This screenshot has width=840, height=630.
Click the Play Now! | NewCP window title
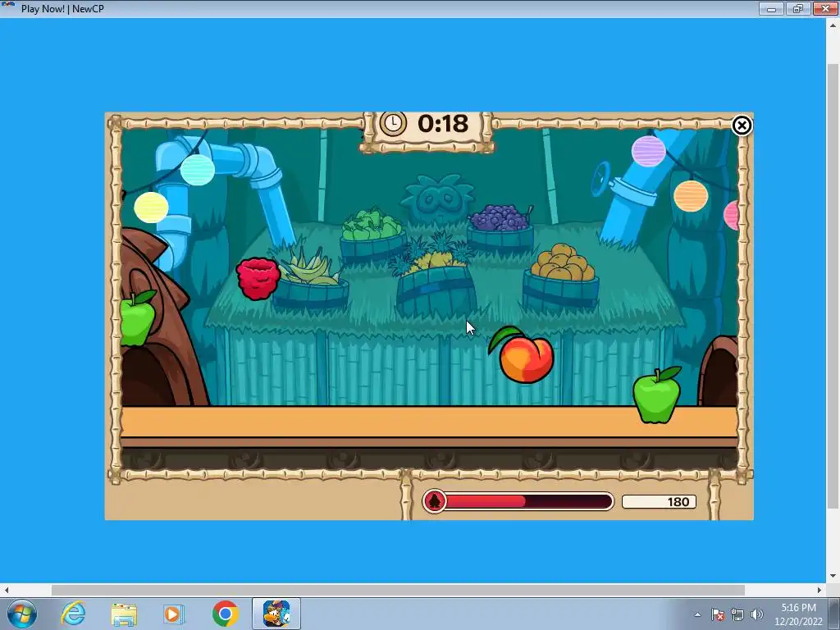(x=62, y=8)
